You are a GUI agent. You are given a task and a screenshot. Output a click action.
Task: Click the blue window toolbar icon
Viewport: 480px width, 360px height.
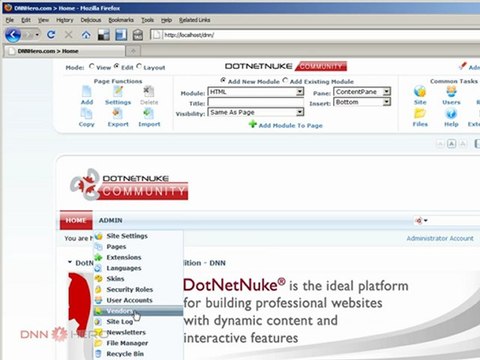pyautogui.click(x=121, y=35)
